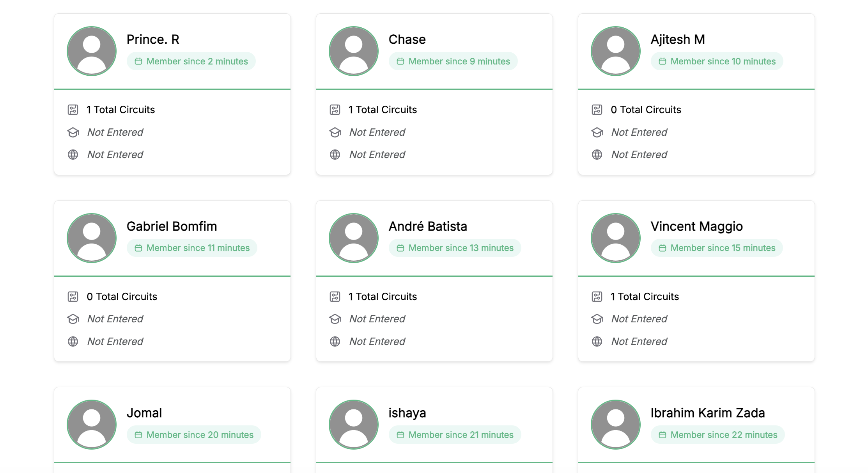Image resolution: width=868 pixels, height=473 pixels.
Task: Click Ibrahim Karim Zada's avatar image
Action: coord(615,424)
